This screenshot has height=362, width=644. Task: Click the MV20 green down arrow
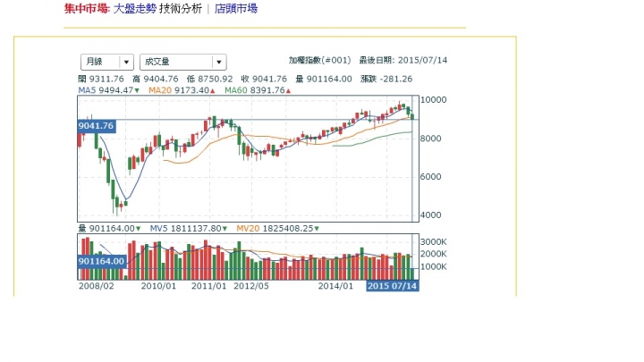[x=317, y=229]
